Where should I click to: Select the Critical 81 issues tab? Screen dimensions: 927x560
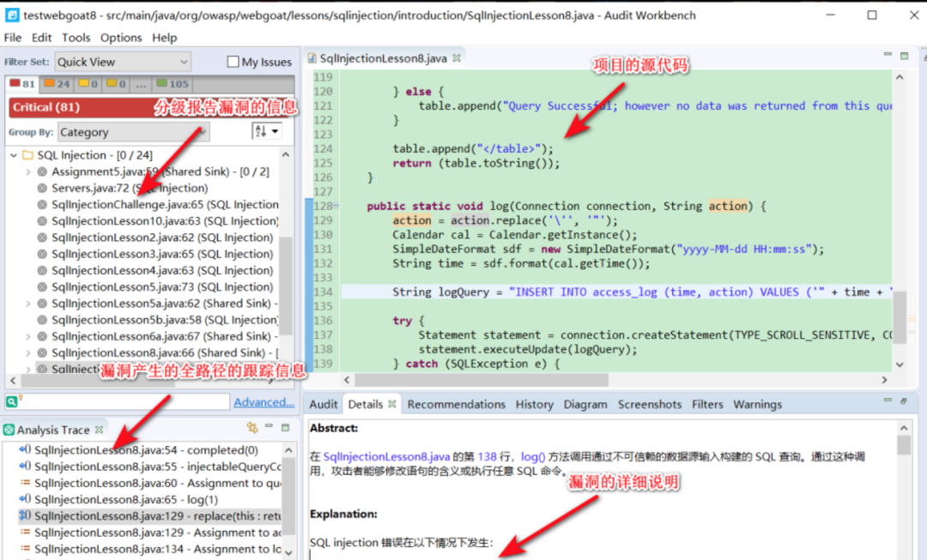tap(22, 84)
